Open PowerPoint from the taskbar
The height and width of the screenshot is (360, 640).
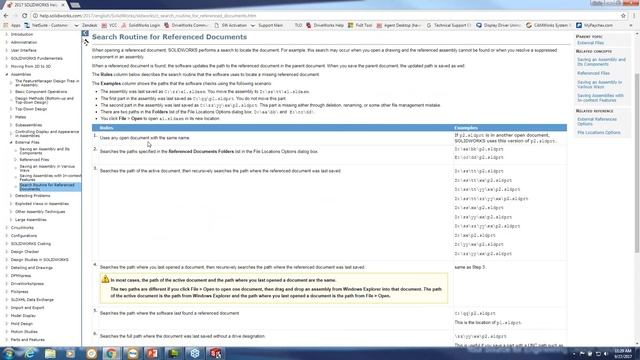coord(152,353)
